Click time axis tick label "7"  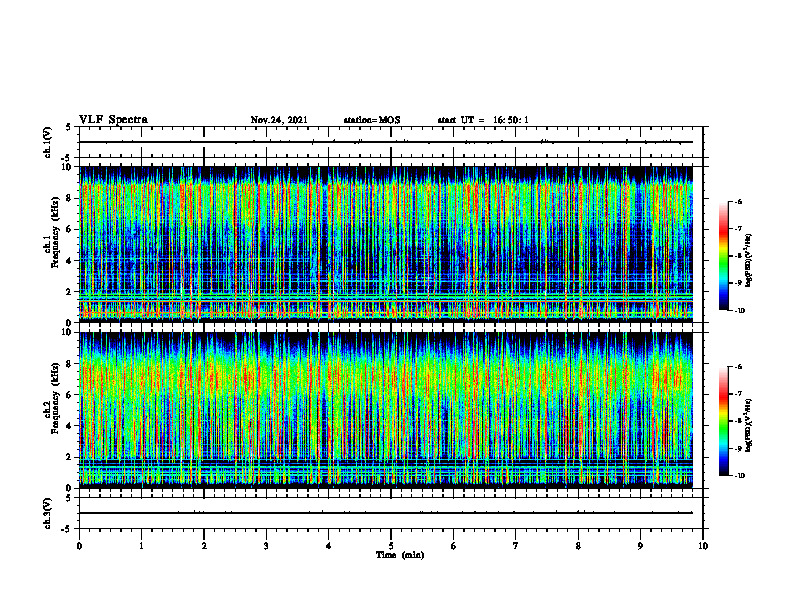coord(516,546)
